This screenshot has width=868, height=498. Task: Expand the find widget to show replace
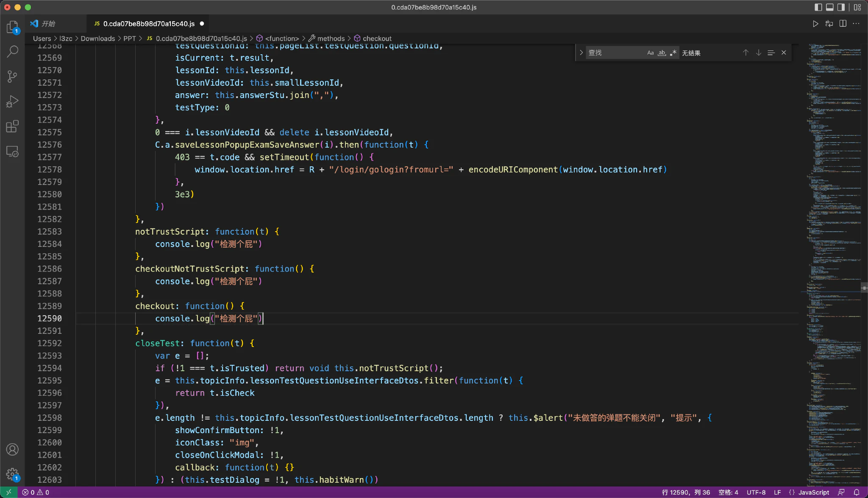click(x=581, y=52)
